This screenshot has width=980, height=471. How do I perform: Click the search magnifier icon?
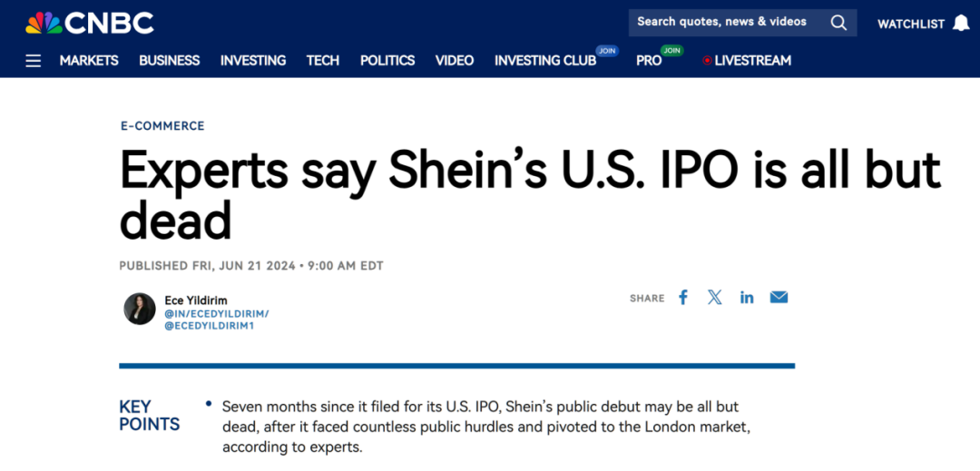tap(838, 23)
